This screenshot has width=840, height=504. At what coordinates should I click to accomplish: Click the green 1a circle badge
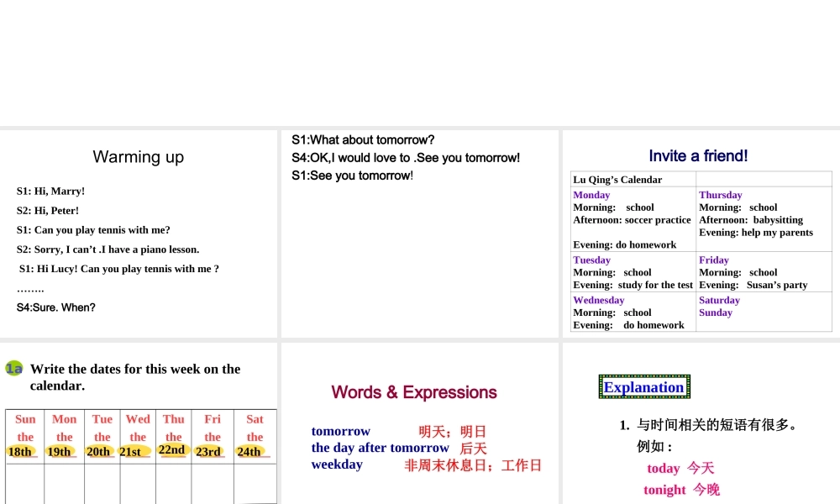pos(13,368)
